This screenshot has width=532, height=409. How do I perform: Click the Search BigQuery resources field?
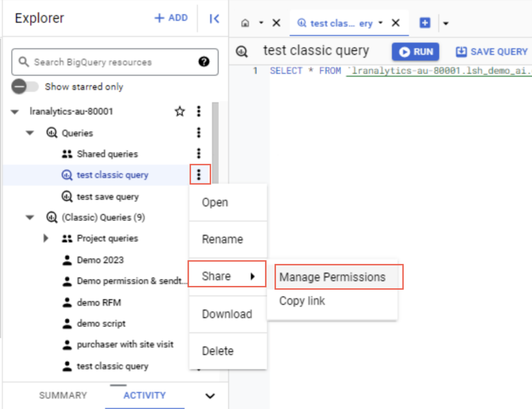click(115, 62)
